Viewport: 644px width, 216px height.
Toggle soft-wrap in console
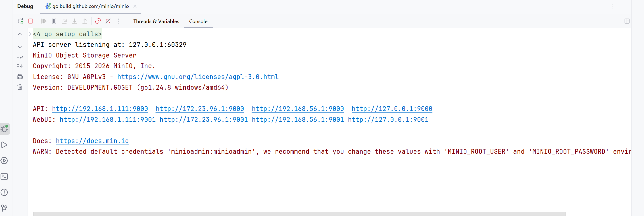tap(20, 56)
